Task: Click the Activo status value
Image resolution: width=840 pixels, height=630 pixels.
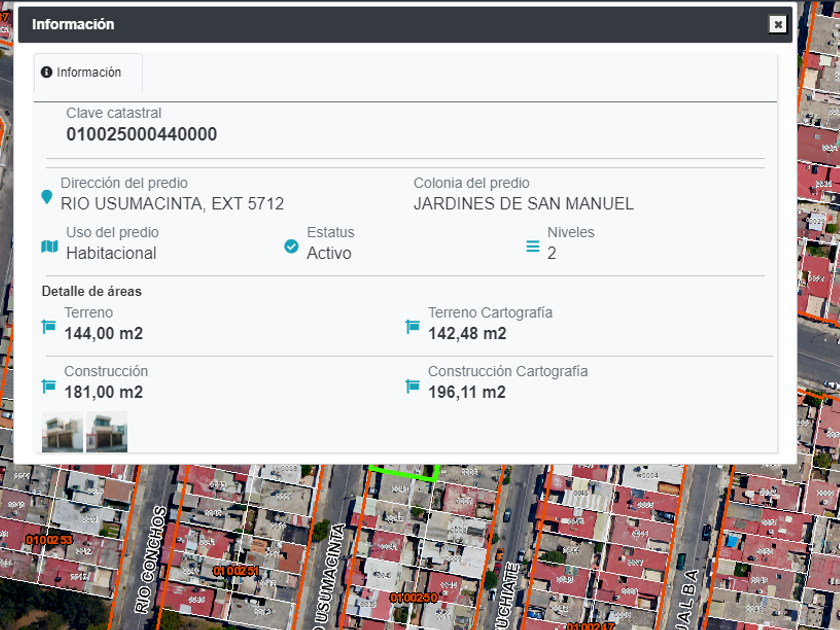Action: tap(329, 253)
